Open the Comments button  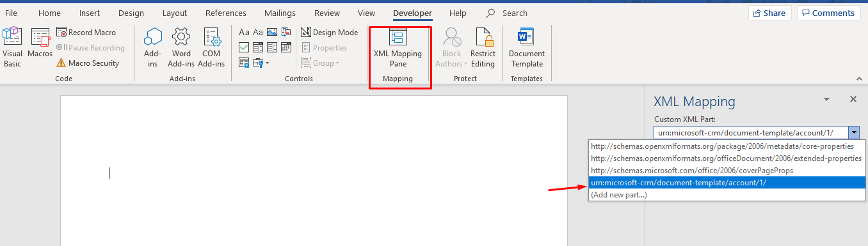coord(828,13)
